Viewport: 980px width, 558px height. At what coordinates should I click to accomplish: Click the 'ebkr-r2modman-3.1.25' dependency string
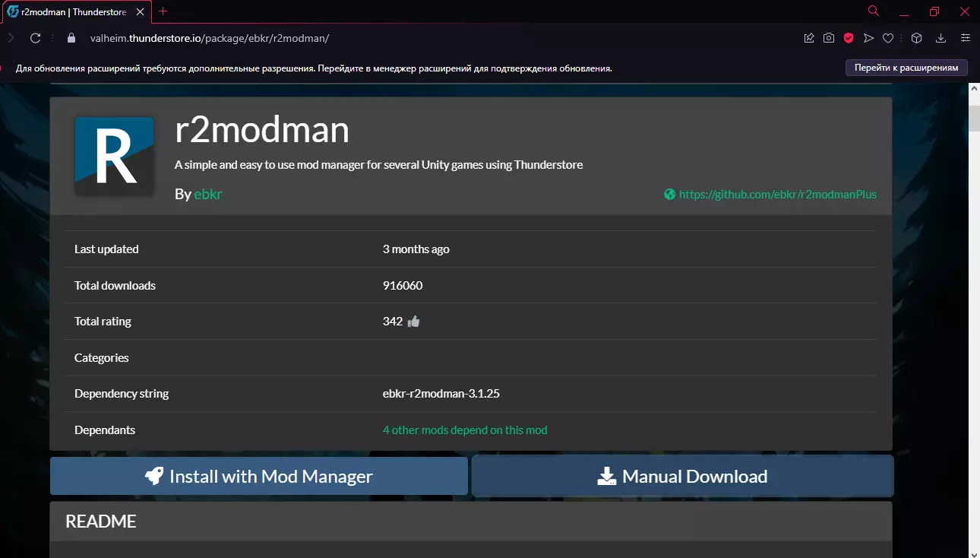(x=441, y=394)
